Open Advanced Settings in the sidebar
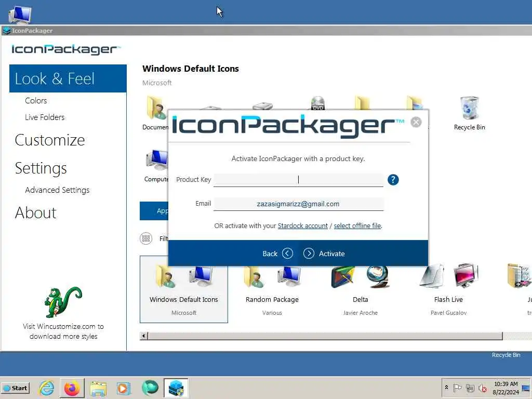Screen dimensions: 532x399 click(x=57, y=190)
